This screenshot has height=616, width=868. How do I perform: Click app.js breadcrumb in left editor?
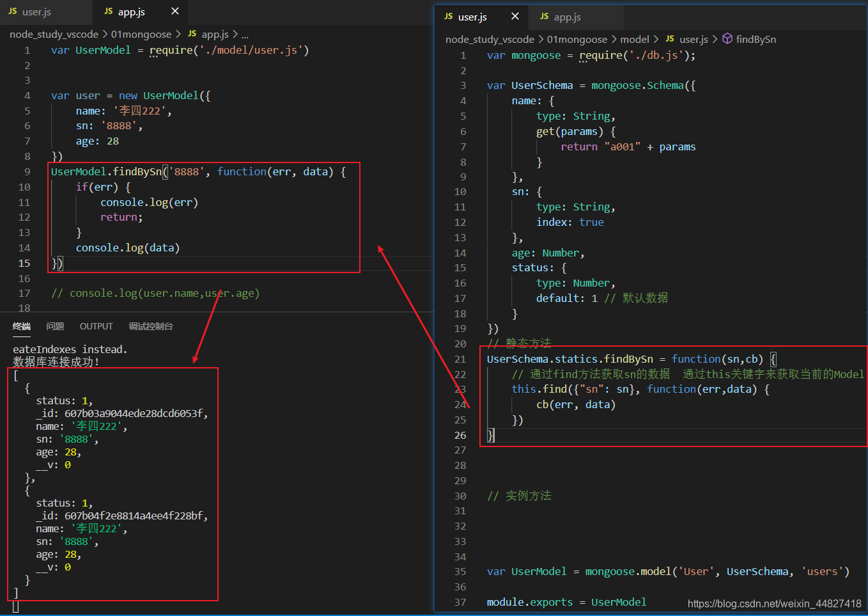click(215, 34)
